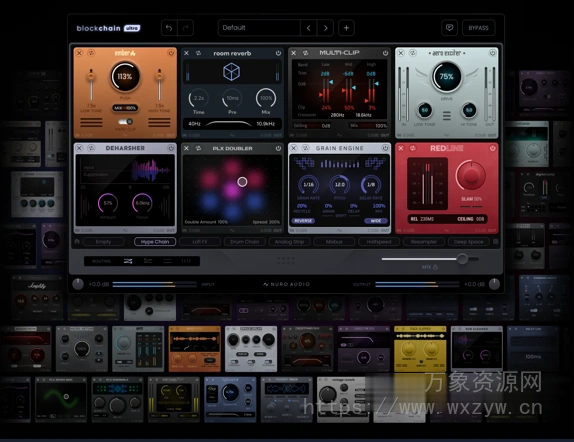Toggle the Hard Clip switch in Ember
The image size is (574, 442).
[125, 122]
